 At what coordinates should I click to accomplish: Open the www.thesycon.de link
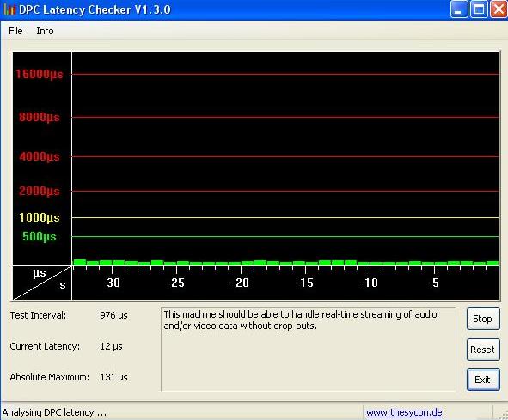(404, 412)
